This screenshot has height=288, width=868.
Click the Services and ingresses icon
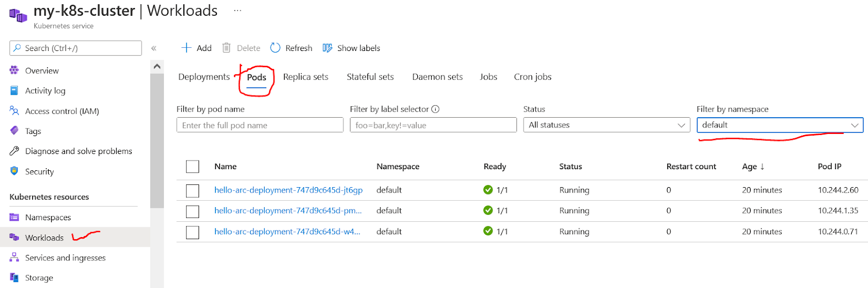tap(14, 258)
